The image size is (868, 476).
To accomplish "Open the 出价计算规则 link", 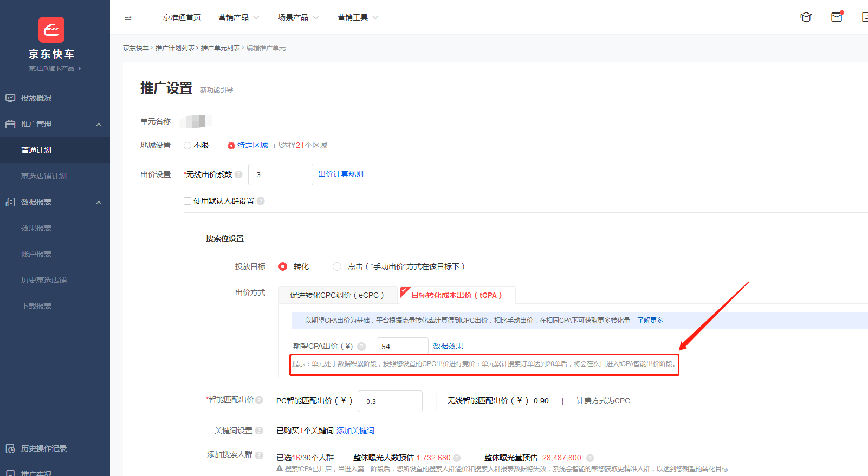I will [341, 174].
